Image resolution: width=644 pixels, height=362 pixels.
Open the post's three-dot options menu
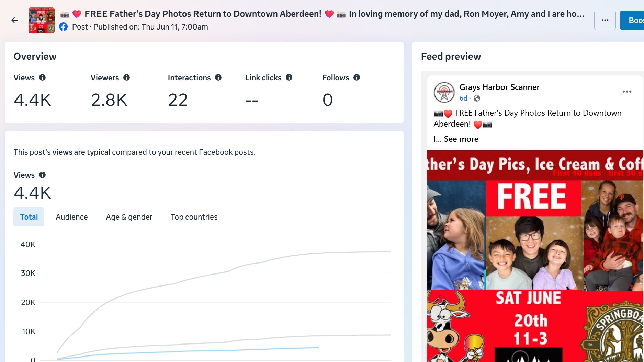(627, 92)
